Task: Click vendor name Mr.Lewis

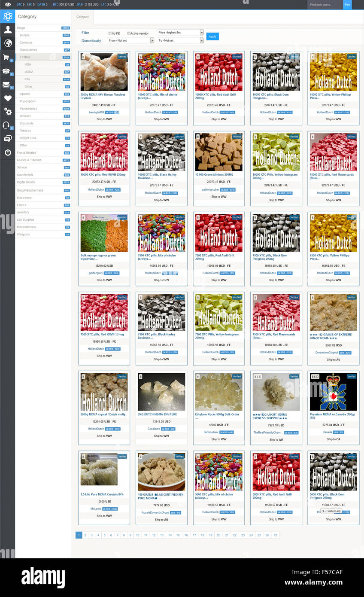Action: pos(96,509)
